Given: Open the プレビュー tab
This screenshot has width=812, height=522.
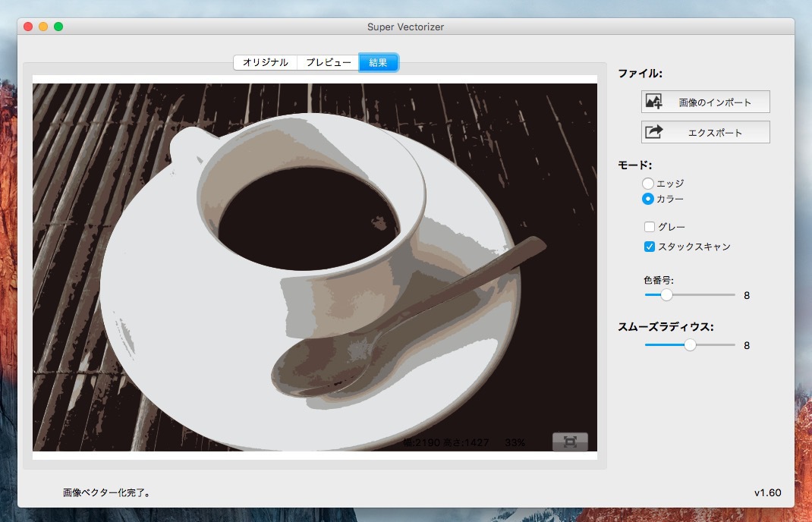Looking at the screenshot, I should 328,62.
